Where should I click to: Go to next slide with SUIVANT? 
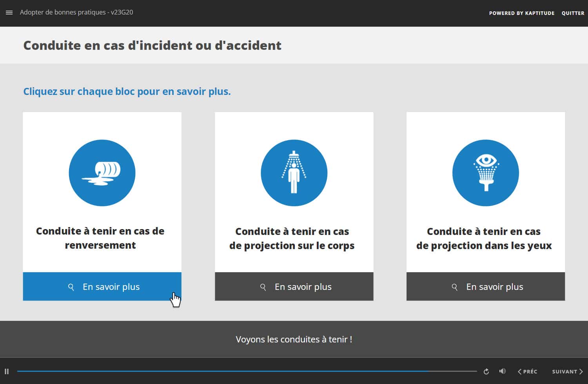[567, 371]
